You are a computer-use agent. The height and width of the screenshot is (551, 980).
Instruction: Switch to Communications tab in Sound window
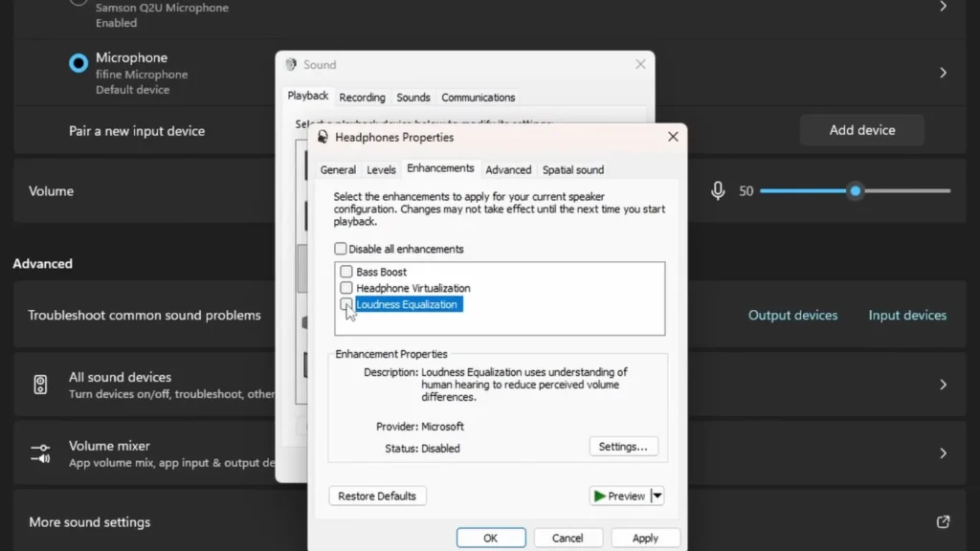(479, 98)
